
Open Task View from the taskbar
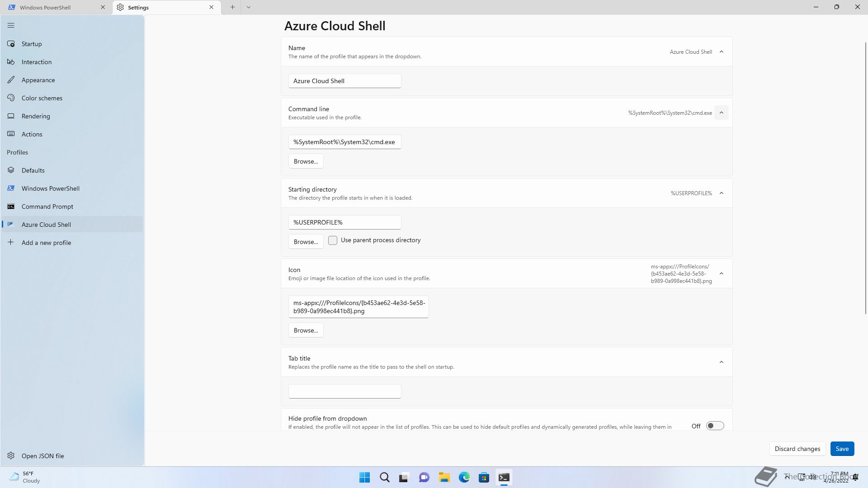point(404,478)
